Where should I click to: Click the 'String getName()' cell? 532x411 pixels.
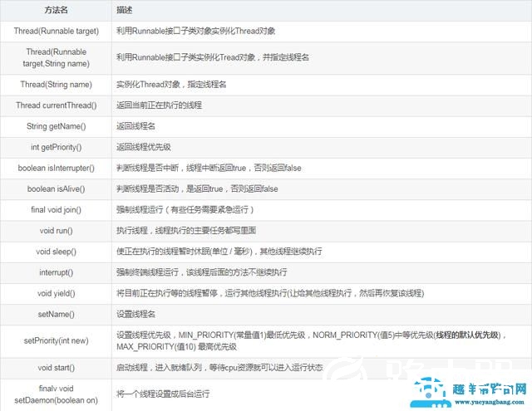point(56,126)
